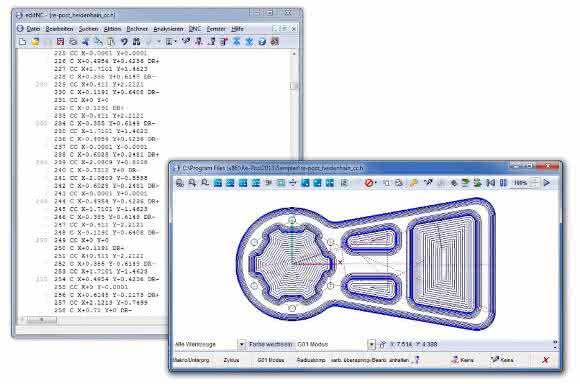Expand the small dropdown arrow beside the box icon in editNC
The width and height of the screenshot is (580, 384).
pyautogui.click(x=175, y=41)
